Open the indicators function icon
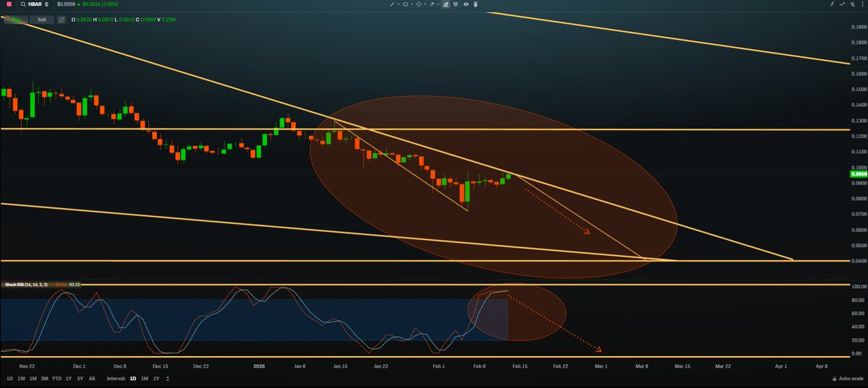This screenshot has height=388, width=868. click(833, 4)
